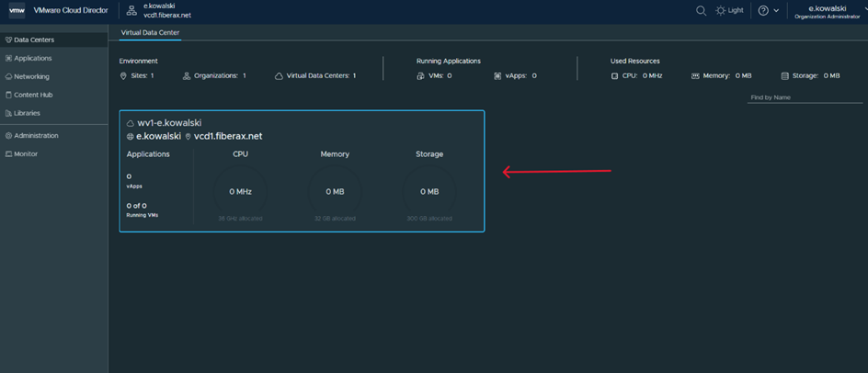Image resolution: width=868 pixels, height=373 pixels.
Task: Toggle the Light theme switch
Action: click(x=729, y=11)
